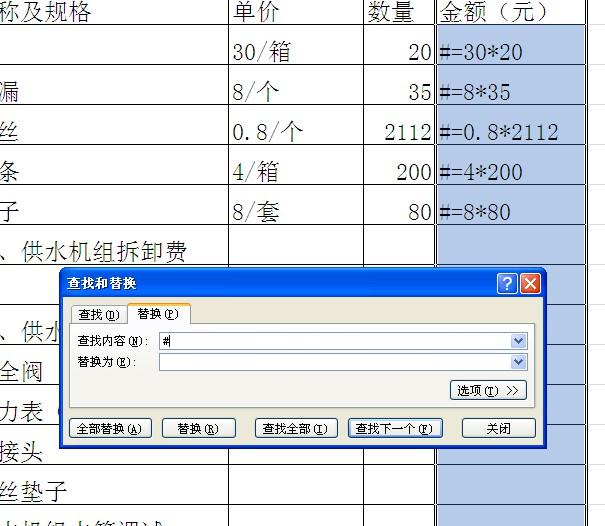Close the Find and Replace dialog

530,284
